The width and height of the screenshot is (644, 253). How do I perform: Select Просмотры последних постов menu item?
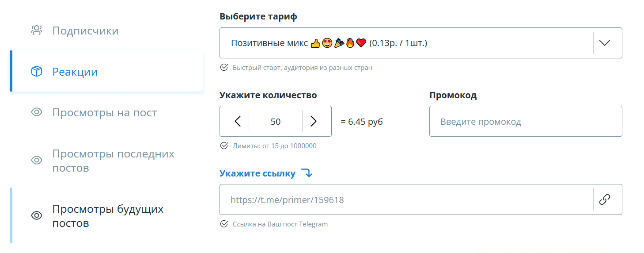tap(113, 161)
